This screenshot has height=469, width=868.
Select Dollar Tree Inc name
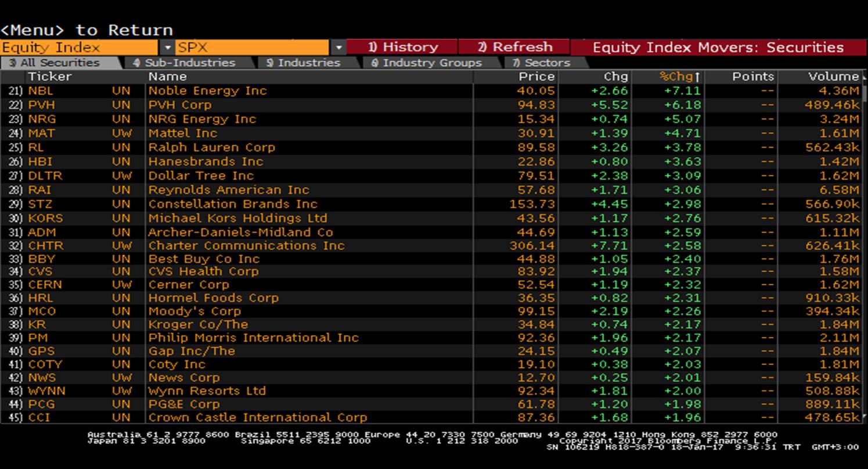click(x=201, y=176)
